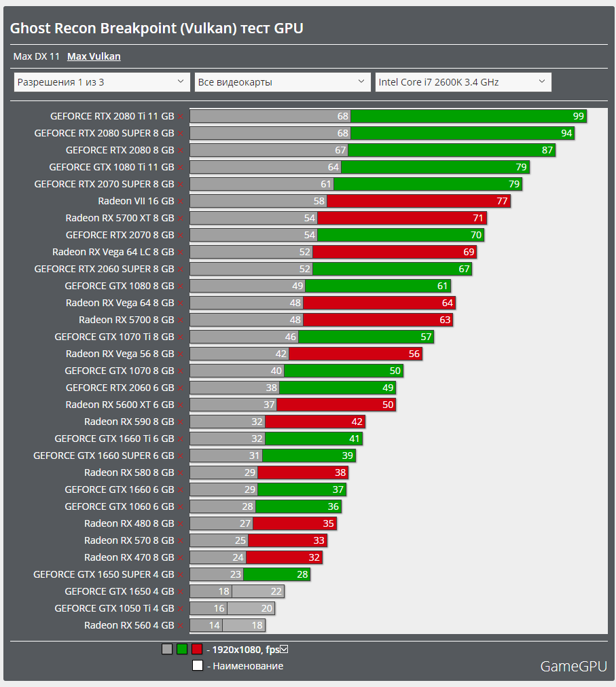Click the green legend color swatch
The width and height of the screenshot is (616, 687).
182,649
